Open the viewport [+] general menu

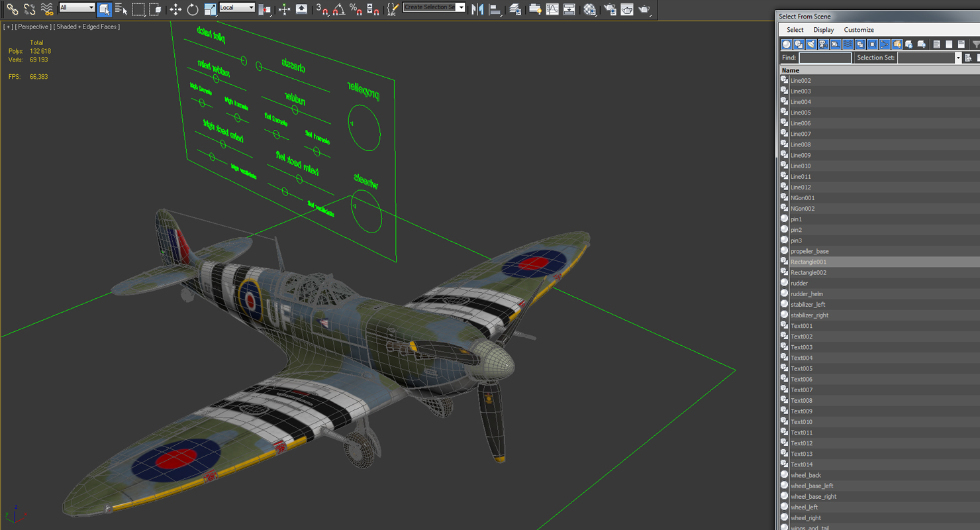pyautogui.click(x=8, y=26)
